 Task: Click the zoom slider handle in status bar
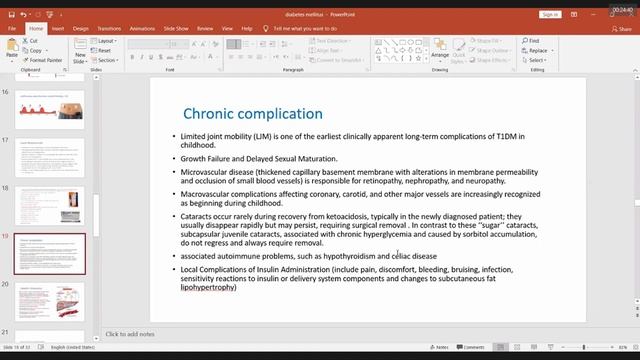pyautogui.click(x=584, y=347)
